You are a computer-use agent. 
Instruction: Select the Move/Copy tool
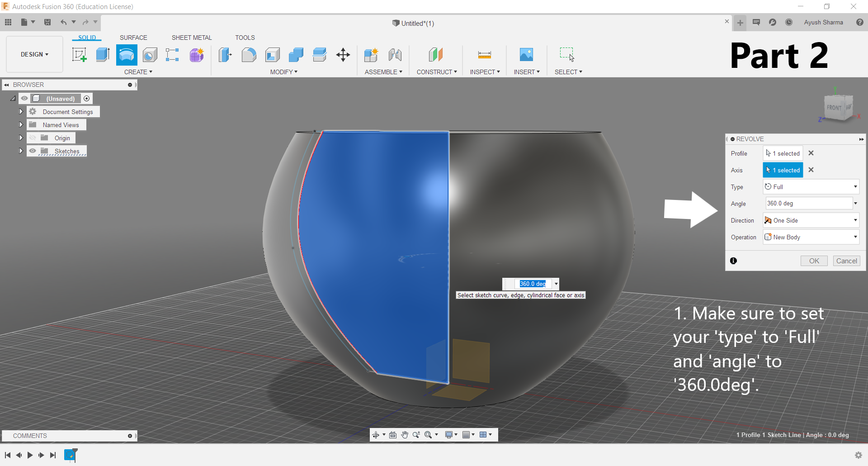(x=343, y=55)
